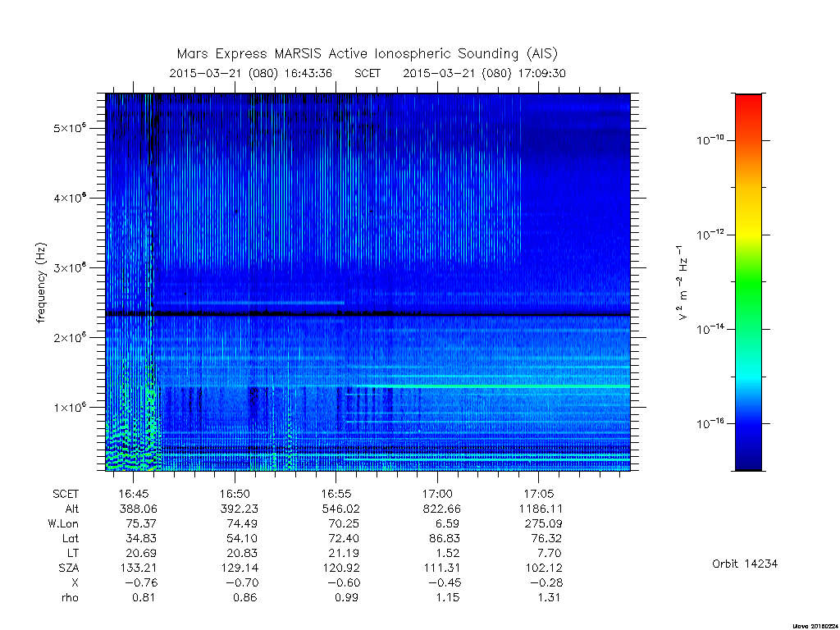
Task: Click the 17:00 SCET time label
Action: tap(437, 494)
